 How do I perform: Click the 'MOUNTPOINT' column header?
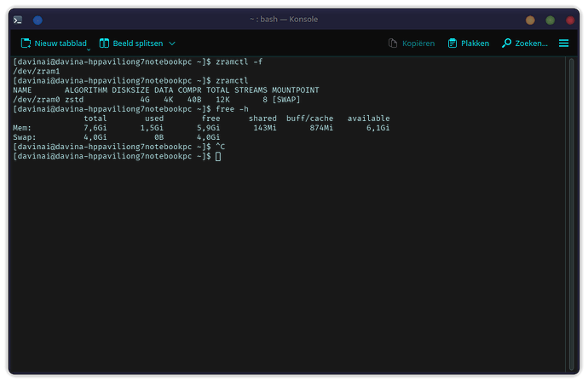(296, 90)
